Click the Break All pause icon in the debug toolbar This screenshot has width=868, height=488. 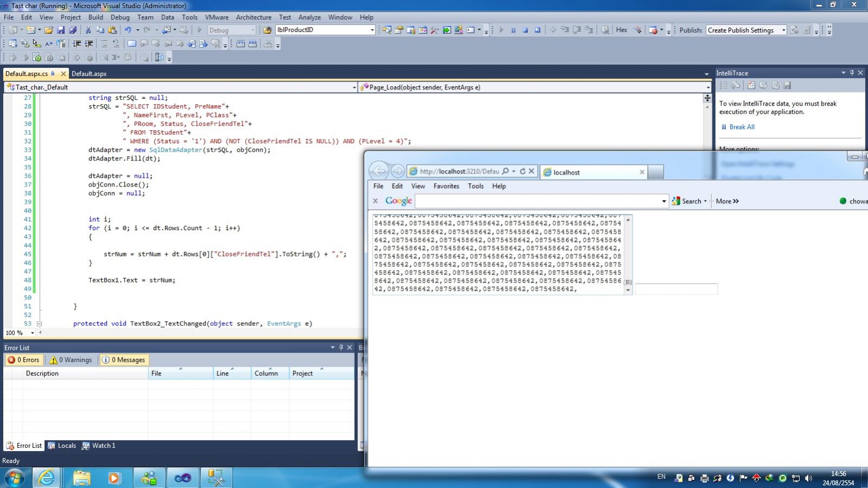pos(513,30)
